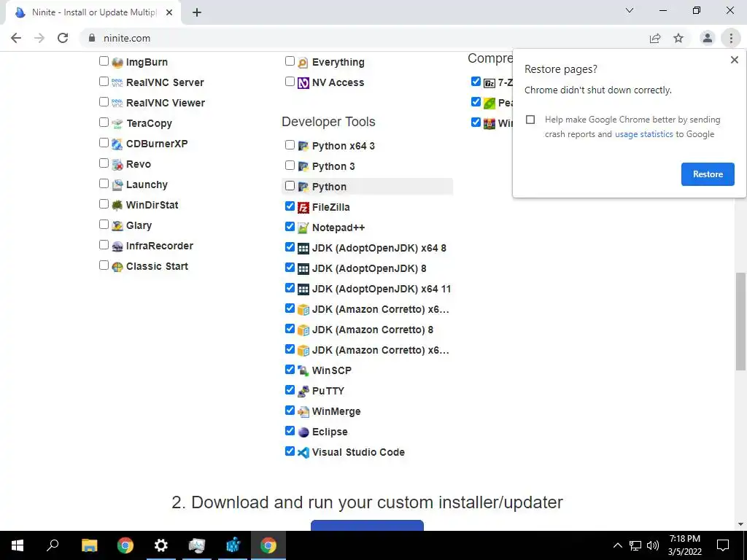747x560 pixels.
Task: Click JDK (Amazon Corretto) 8 label
Action: coord(373,330)
